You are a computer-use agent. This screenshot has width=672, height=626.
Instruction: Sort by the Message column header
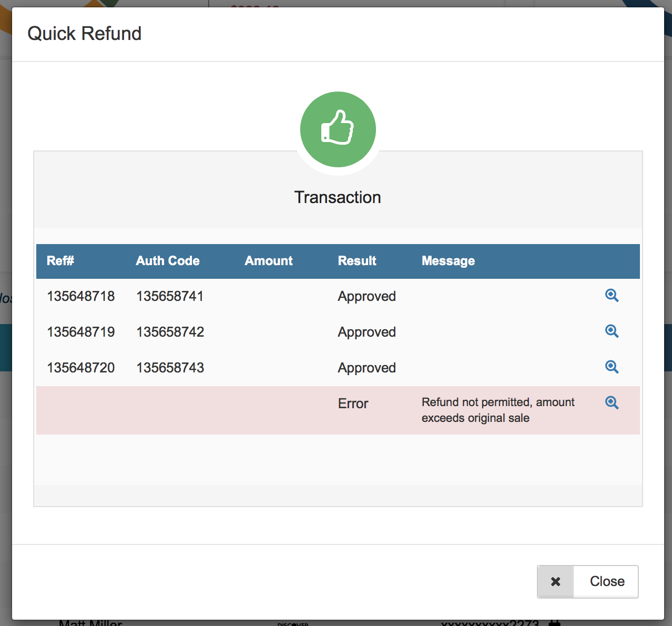point(448,261)
